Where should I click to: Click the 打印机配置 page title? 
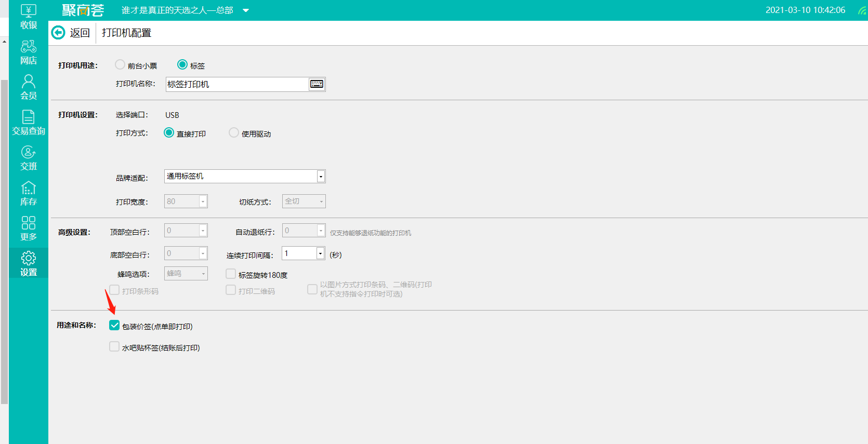click(x=126, y=33)
